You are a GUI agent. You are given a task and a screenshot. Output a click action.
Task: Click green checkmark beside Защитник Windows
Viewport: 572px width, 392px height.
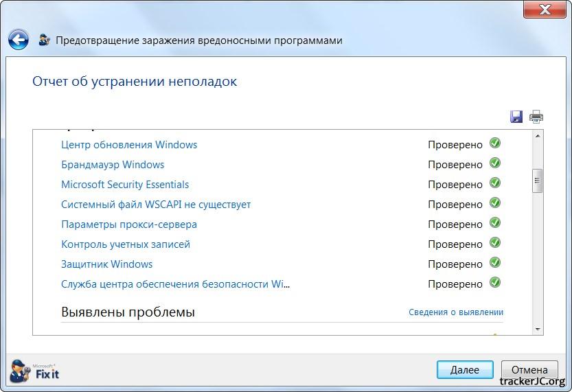click(x=494, y=263)
